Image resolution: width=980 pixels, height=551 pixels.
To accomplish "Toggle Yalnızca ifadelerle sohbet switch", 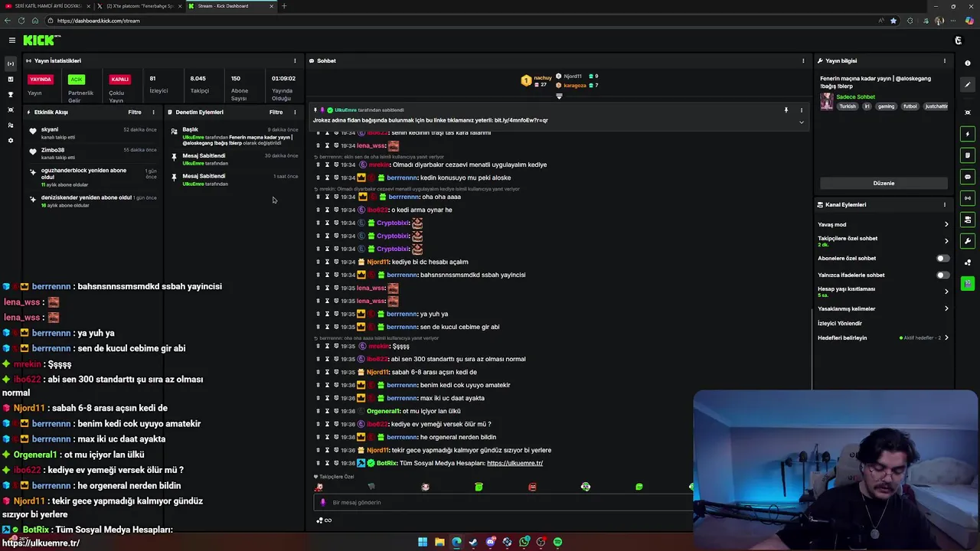I will click(x=943, y=275).
